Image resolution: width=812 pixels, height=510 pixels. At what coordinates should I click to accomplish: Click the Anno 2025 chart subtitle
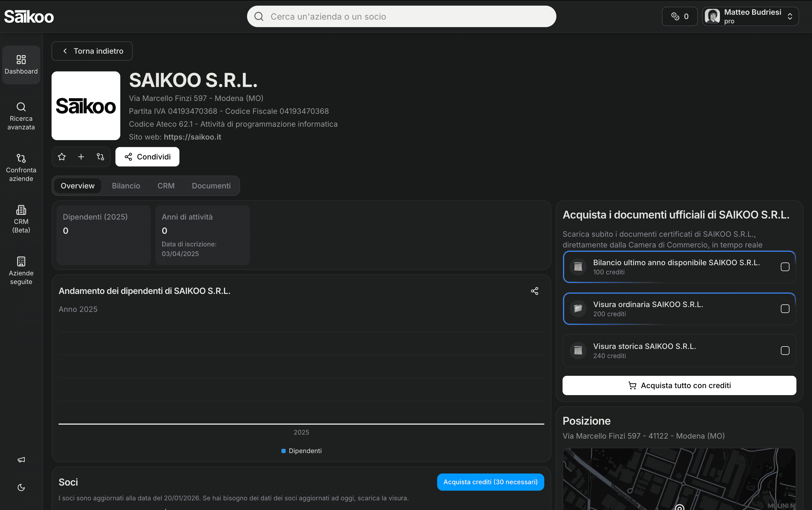point(78,309)
